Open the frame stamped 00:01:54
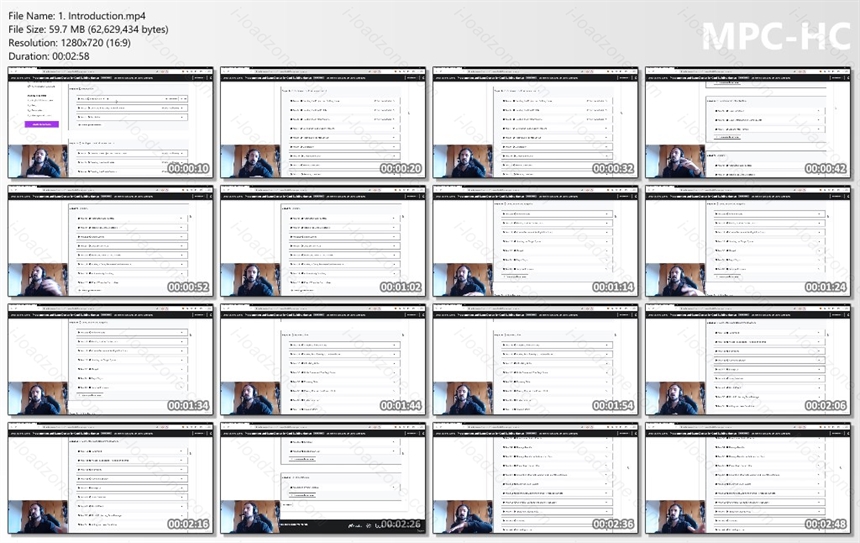The image size is (860, 543). click(x=535, y=360)
